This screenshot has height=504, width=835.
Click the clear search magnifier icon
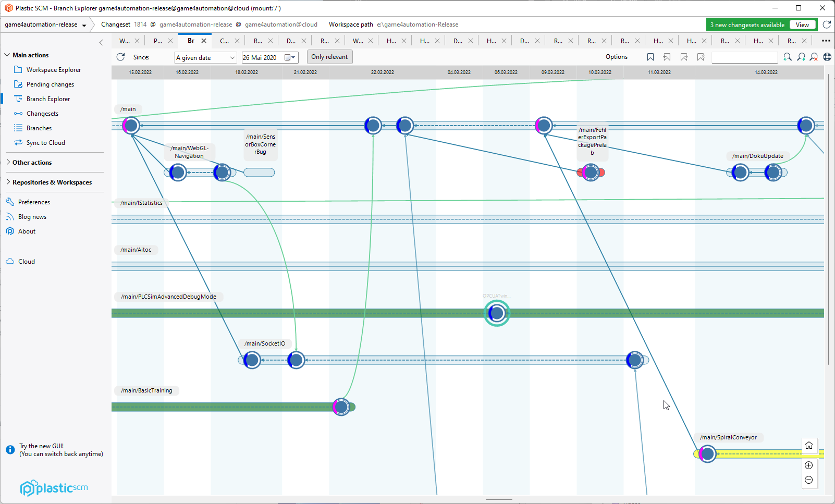click(814, 57)
